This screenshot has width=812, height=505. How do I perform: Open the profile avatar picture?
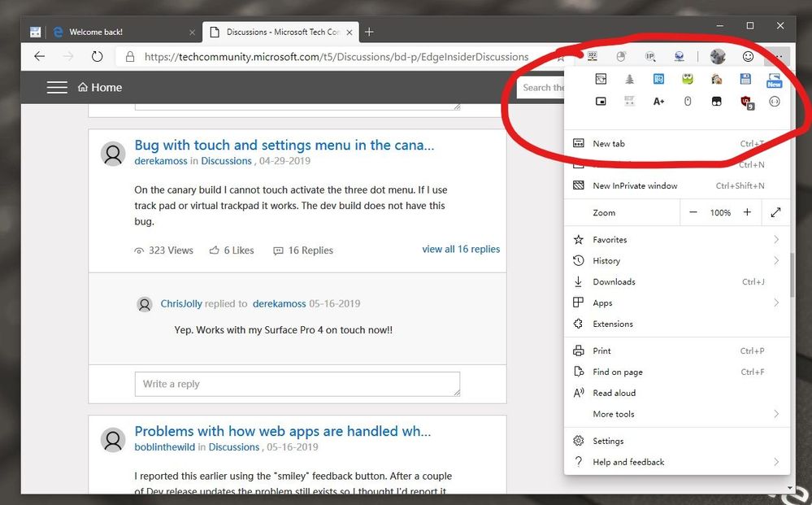coord(718,56)
